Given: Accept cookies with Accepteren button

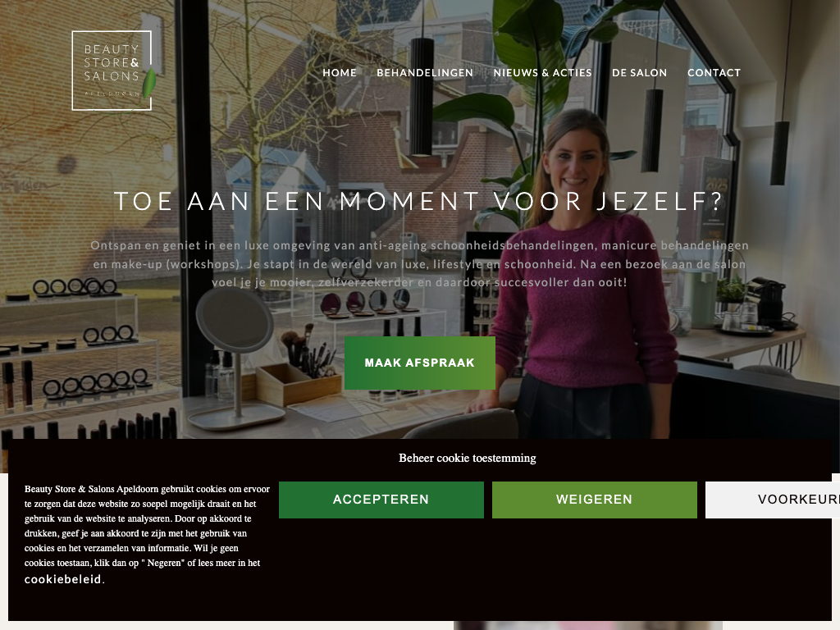Looking at the screenshot, I should tap(381, 500).
